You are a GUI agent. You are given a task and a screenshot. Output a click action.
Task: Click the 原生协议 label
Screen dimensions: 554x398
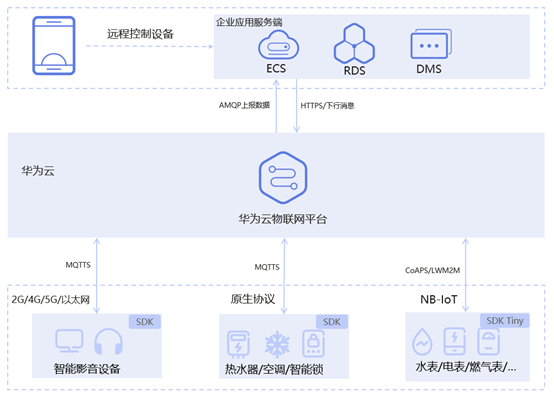coord(253,299)
